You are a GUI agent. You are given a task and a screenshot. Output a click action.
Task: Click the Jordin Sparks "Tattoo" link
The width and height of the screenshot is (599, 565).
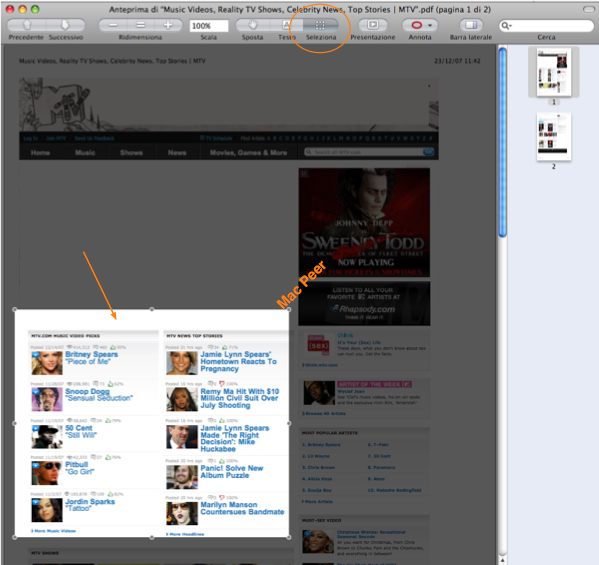click(x=90, y=505)
